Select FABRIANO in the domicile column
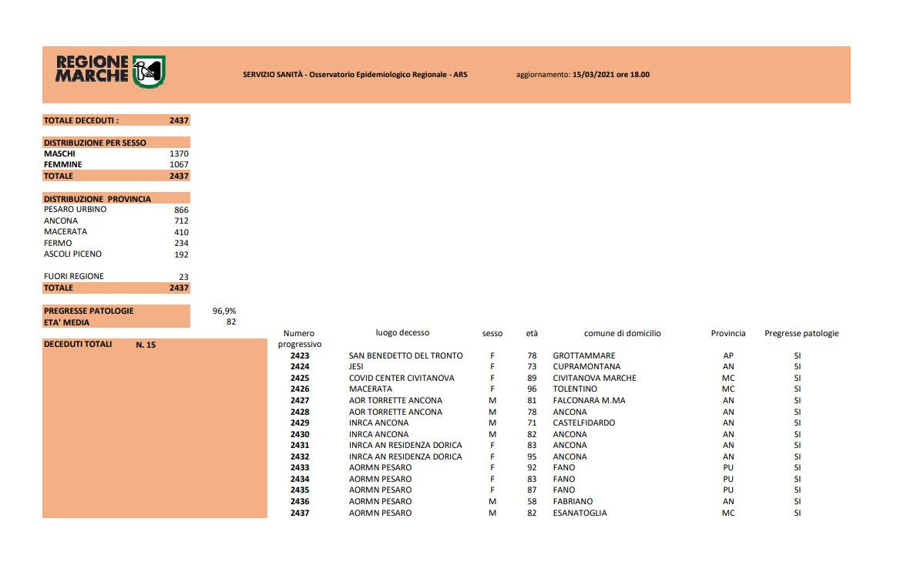 tap(573, 502)
